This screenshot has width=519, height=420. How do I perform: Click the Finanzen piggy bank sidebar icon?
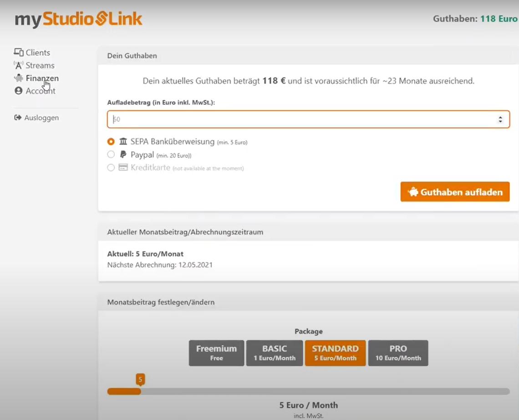tap(19, 78)
